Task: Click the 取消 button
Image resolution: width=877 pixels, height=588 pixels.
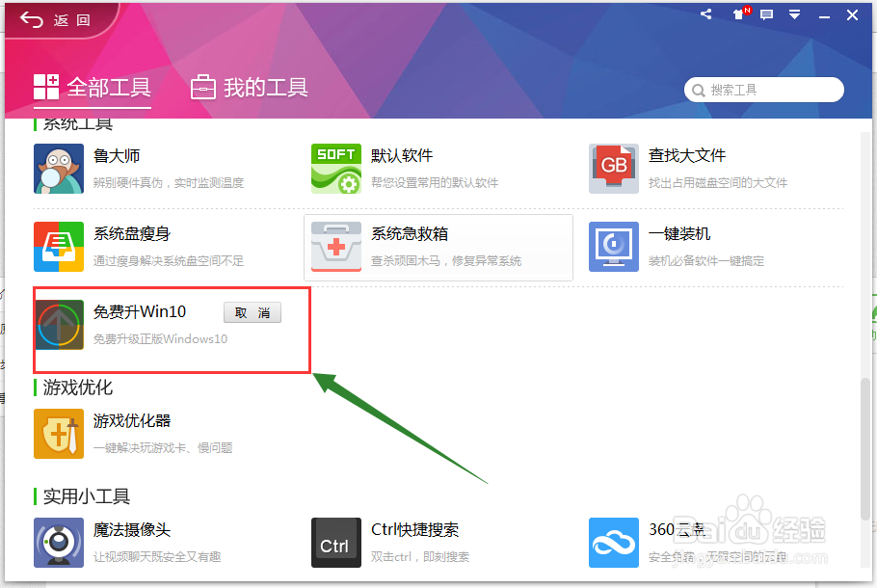Action: 252,312
